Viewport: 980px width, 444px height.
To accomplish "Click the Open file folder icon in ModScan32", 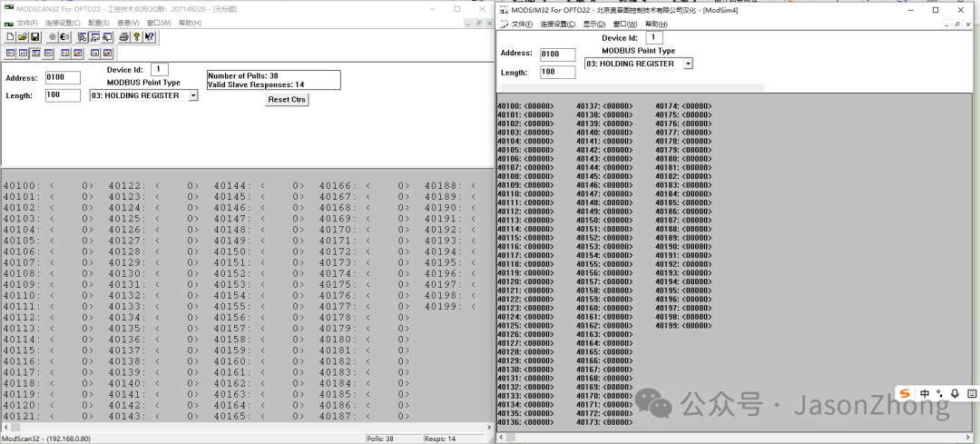I will (x=23, y=37).
